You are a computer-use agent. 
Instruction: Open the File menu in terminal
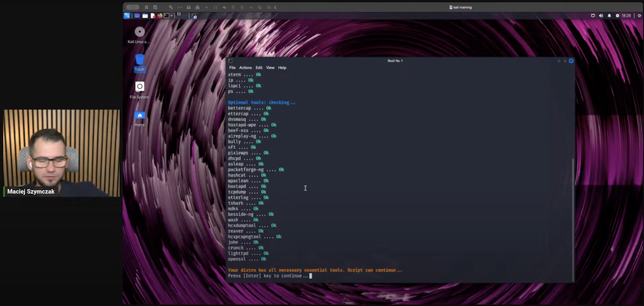click(232, 68)
